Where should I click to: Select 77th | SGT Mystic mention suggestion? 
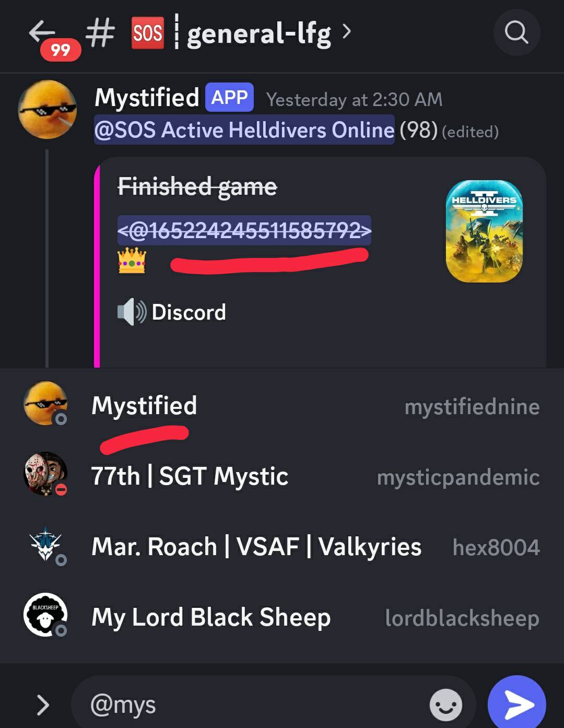[x=282, y=476]
